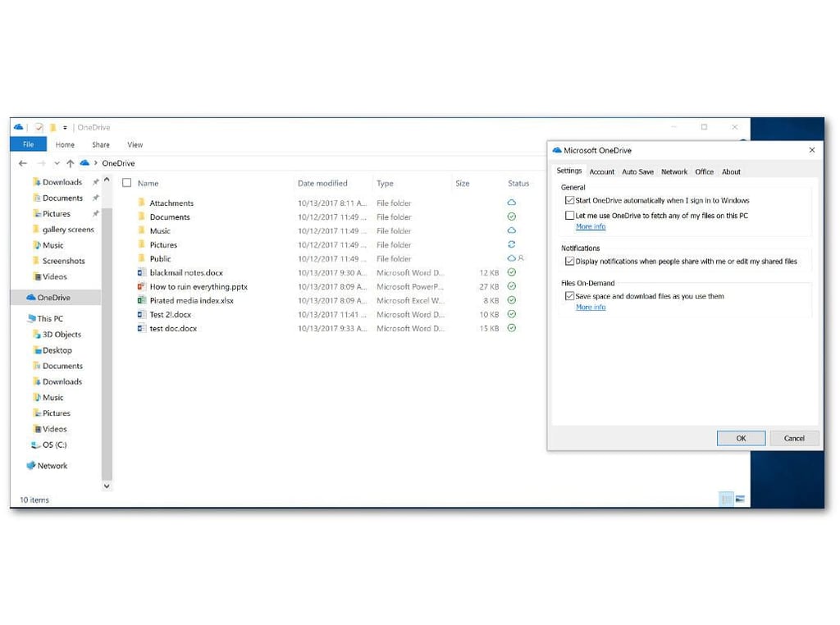
Task: Click the navigation pane scroll down arrow
Action: click(x=107, y=486)
